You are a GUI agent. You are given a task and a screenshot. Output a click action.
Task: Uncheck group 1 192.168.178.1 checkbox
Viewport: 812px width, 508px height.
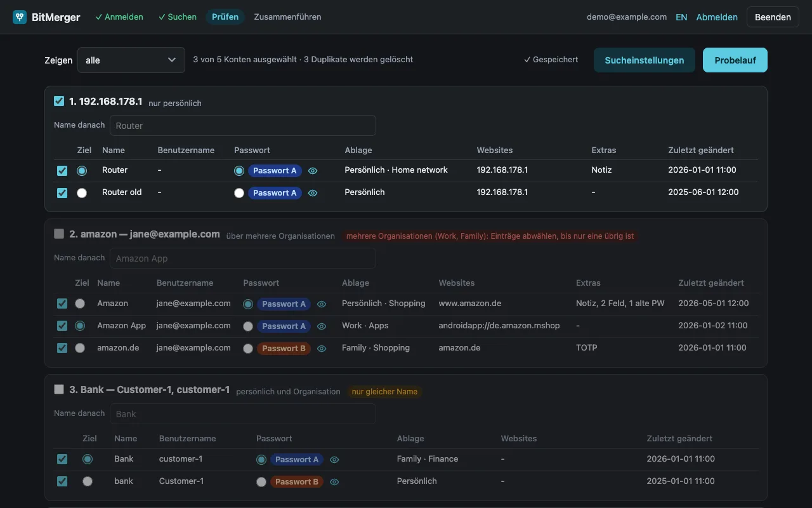[x=59, y=101]
